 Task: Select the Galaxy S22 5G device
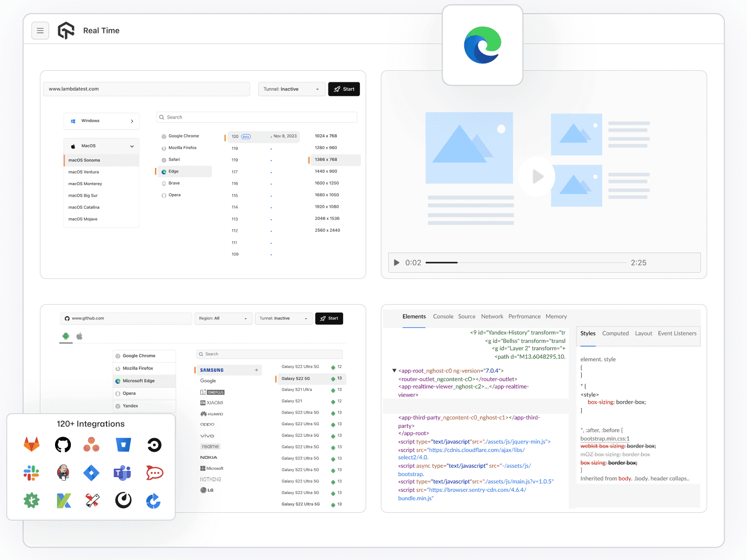[296, 378]
